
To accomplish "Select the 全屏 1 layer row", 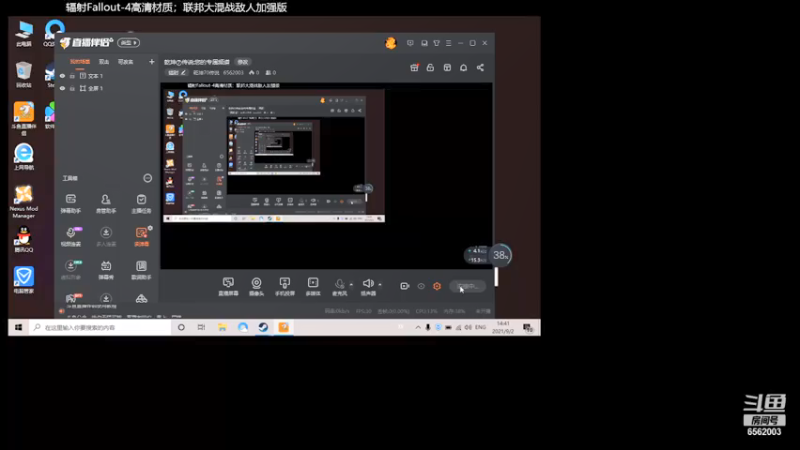I will coord(106,88).
